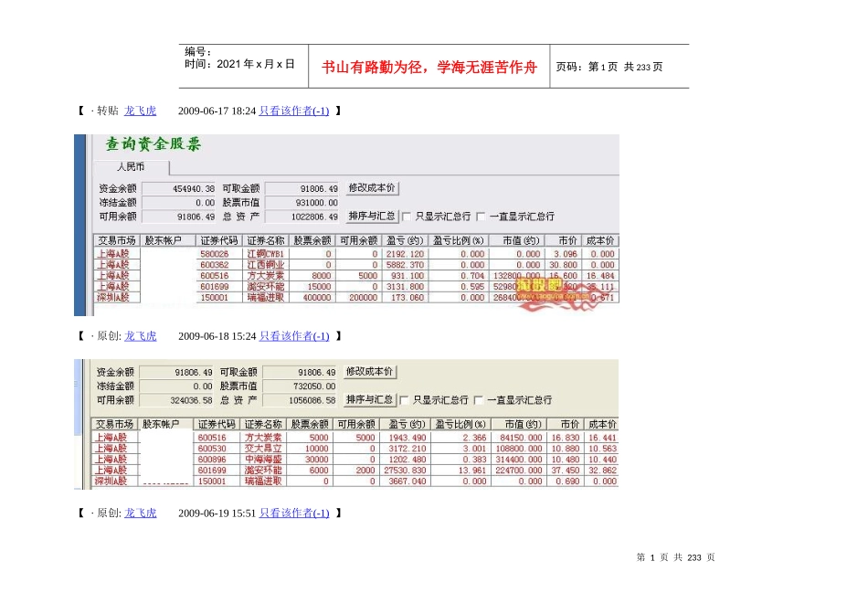Viewport: 868px width, 614px height.
Task: Click the market value cell 84150.000
Action: [521, 438]
